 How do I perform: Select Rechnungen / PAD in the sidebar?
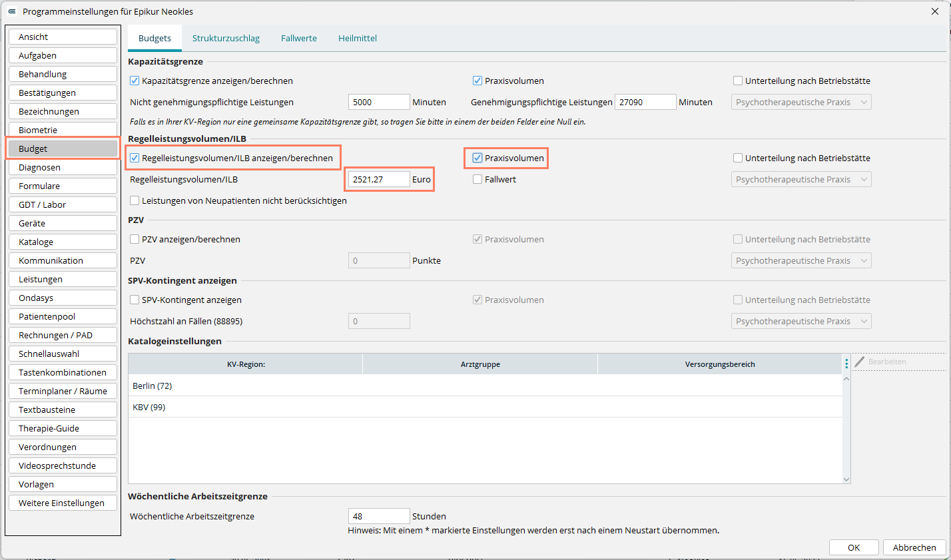coord(63,335)
